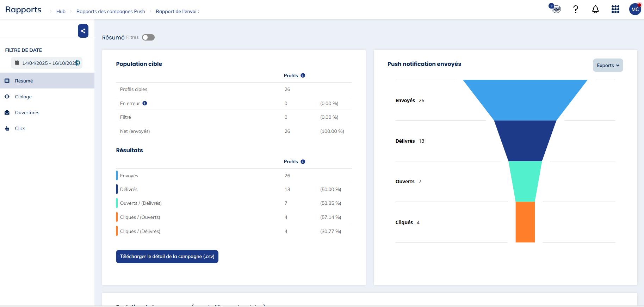Click info icon beside Profils in Résultats
Image resolution: width=644 pixels, height=307 pixels.
click(303, 162)
